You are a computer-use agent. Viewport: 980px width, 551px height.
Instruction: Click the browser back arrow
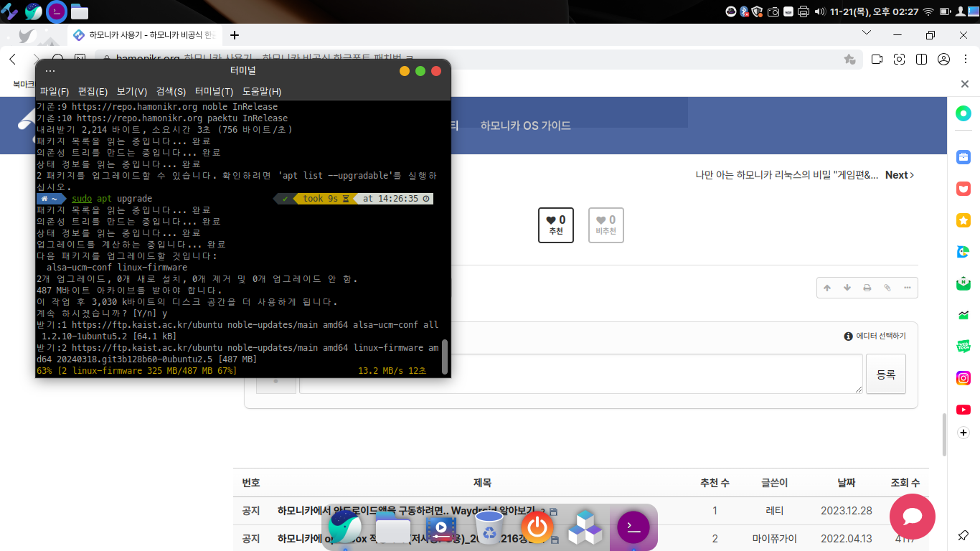[12, 59]
